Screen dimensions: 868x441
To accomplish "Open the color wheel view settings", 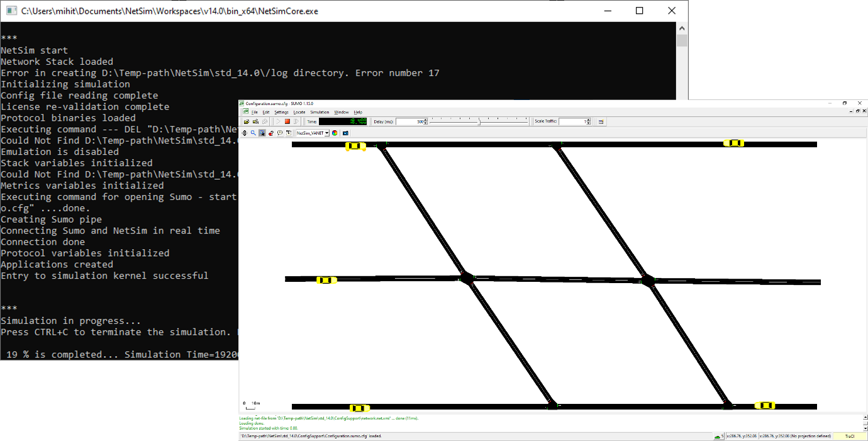I will [x=335, y=133].
